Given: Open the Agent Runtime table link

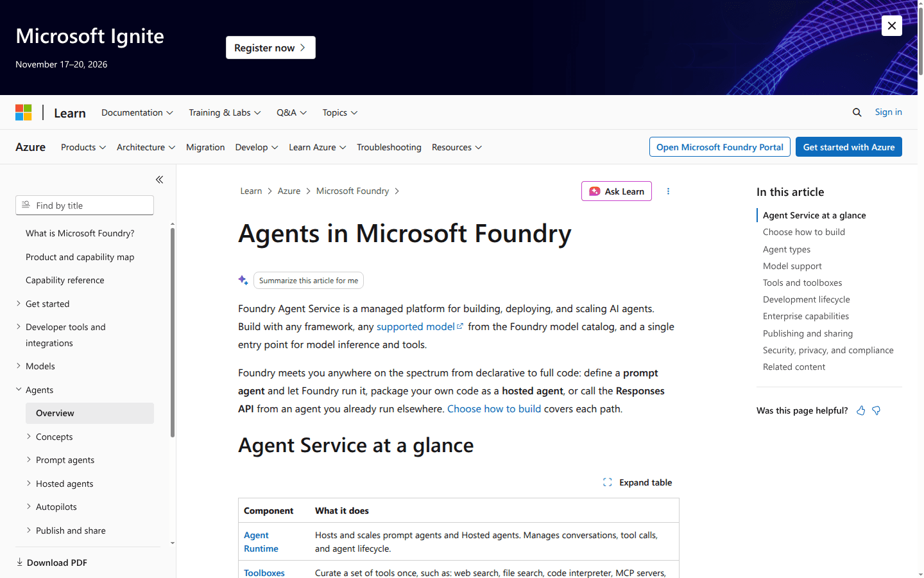Looking at the screenshot, I should pyautogui.click(x=261, y=542).
